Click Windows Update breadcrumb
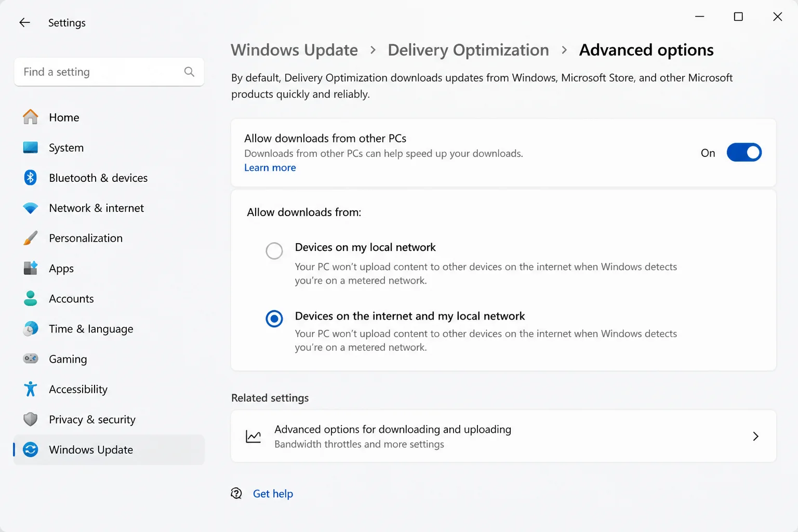798x532 pixels. [x=295, y=50]
